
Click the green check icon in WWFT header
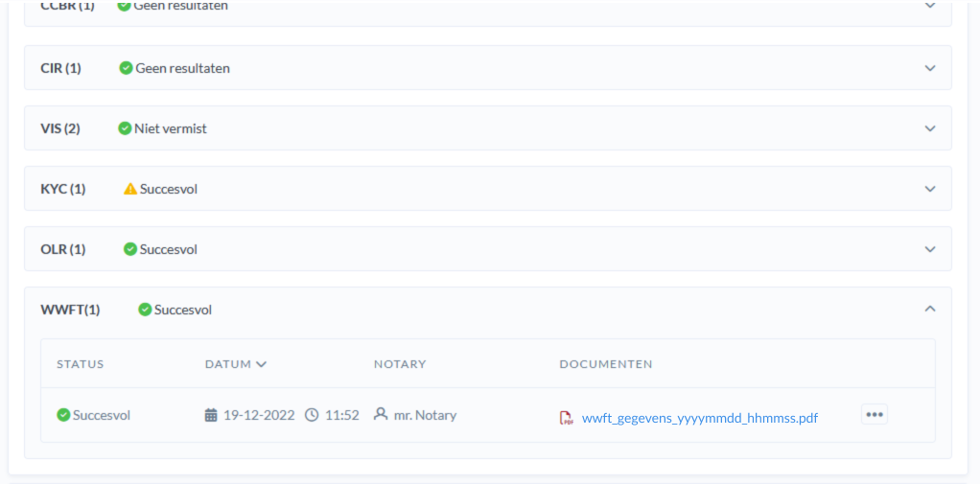point(145,310)
